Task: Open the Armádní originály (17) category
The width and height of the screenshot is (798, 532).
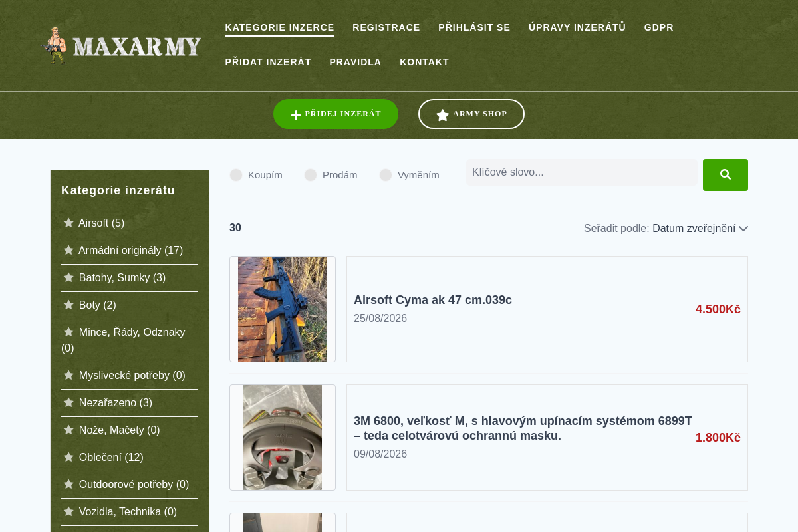Action: 130,250
